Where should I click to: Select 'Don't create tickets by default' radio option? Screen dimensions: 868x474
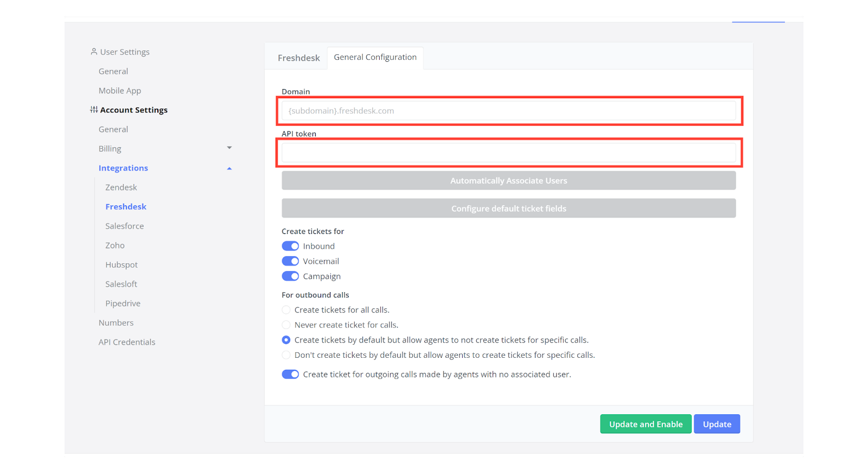pyautogui.click(x=286, y=355)
